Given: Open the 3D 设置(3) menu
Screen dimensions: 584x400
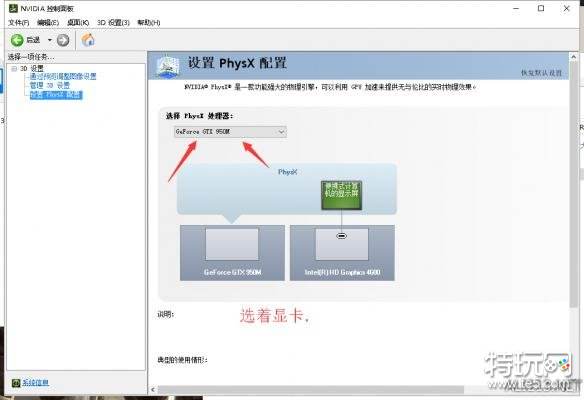Looking at the screenshot, I should [x=113, y=23].
